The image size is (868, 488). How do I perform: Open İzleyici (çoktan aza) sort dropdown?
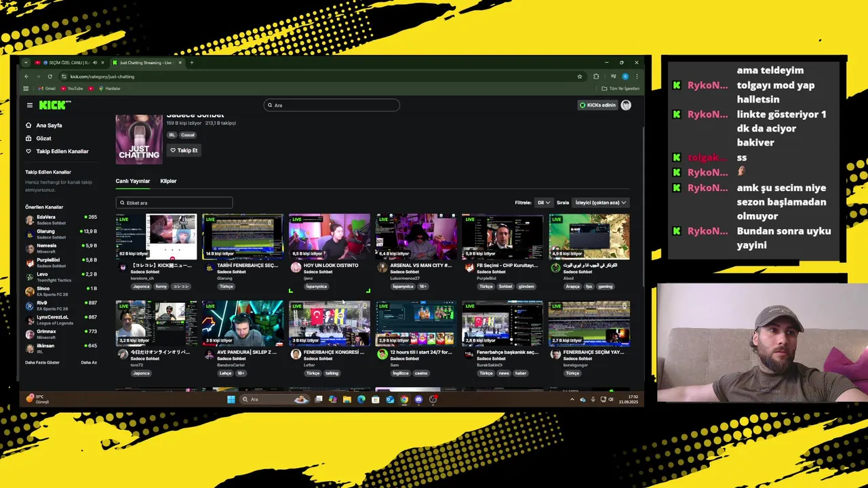coord(600,203)
